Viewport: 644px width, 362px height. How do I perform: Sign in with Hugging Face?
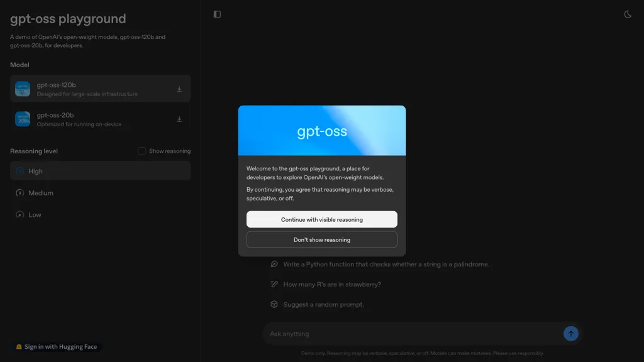57,347
